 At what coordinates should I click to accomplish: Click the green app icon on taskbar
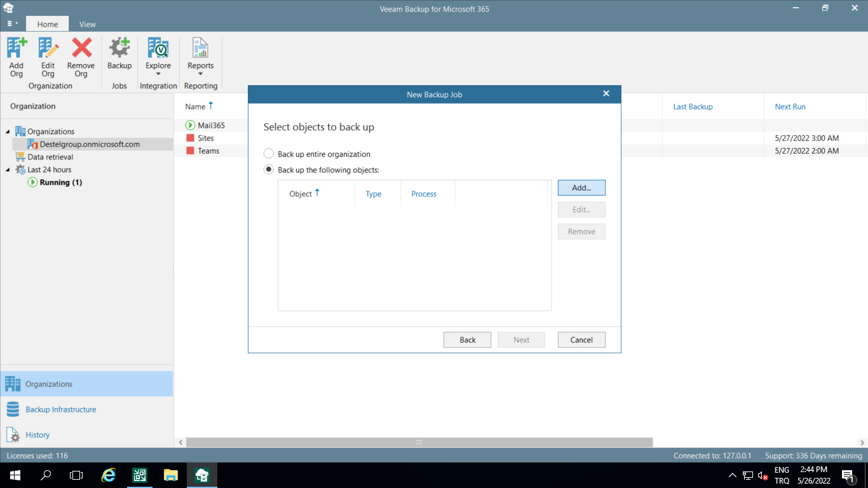pos(140,475)
